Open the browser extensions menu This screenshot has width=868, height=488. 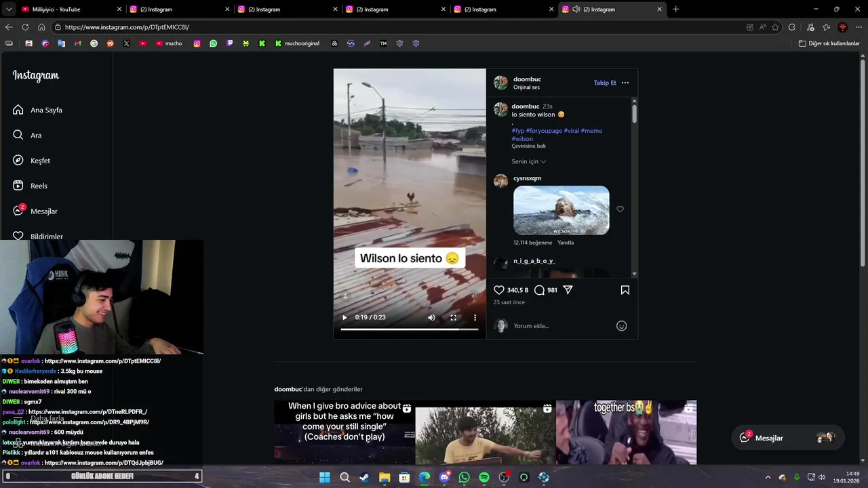click(x=792, y=27)
